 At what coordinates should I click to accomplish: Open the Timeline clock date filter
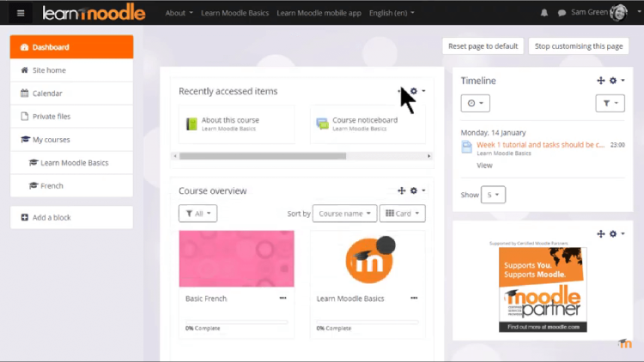475,103
